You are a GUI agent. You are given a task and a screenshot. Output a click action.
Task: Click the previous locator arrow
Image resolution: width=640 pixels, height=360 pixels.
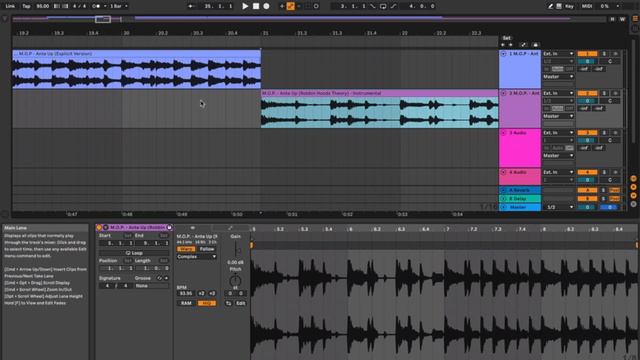pyautogui.click(x=503, y=44)
